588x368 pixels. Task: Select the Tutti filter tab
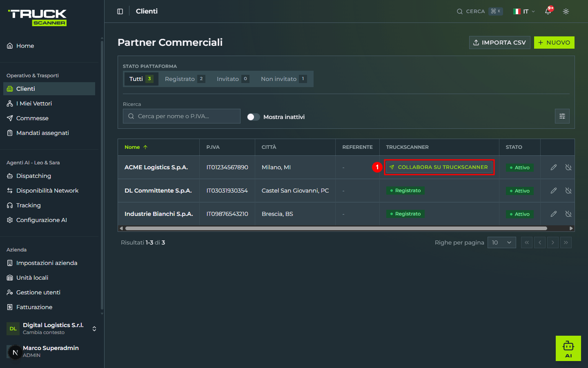(141, 79)
